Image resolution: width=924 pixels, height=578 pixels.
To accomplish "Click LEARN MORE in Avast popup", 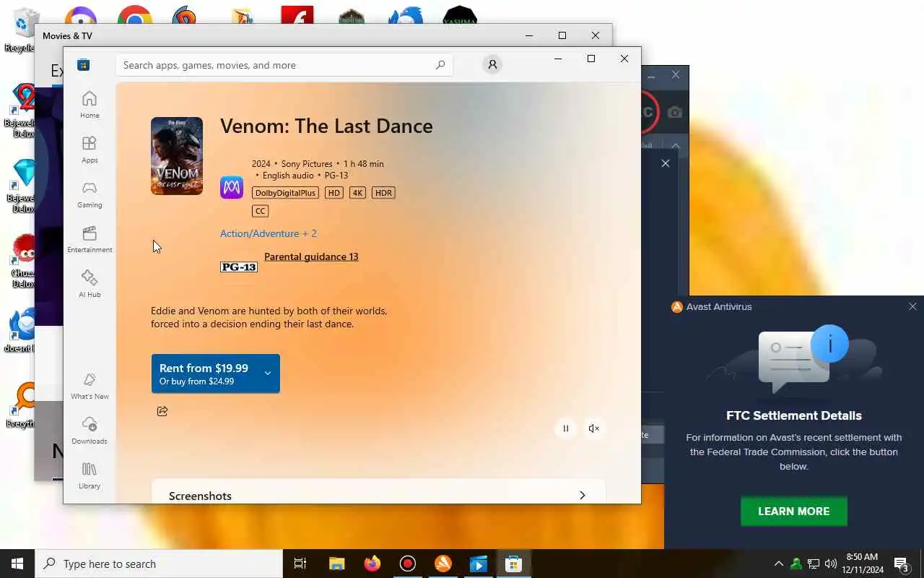I will click(794, 511).
